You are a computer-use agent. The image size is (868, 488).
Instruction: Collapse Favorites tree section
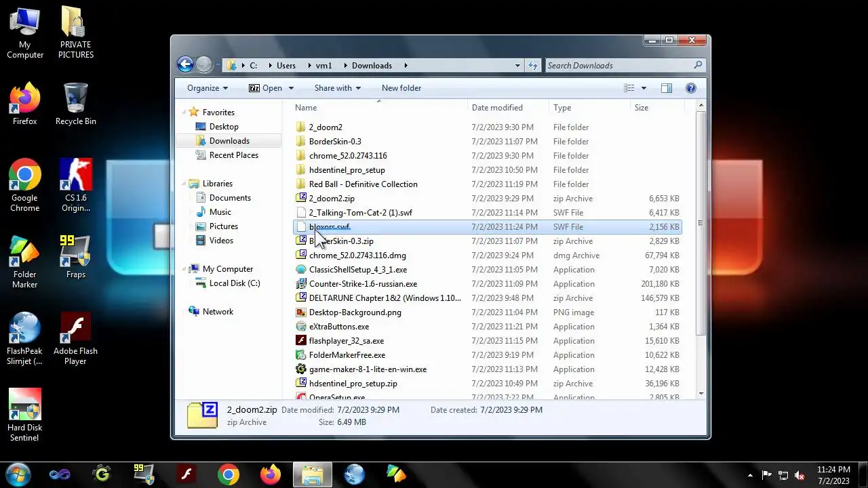[184, 113]
